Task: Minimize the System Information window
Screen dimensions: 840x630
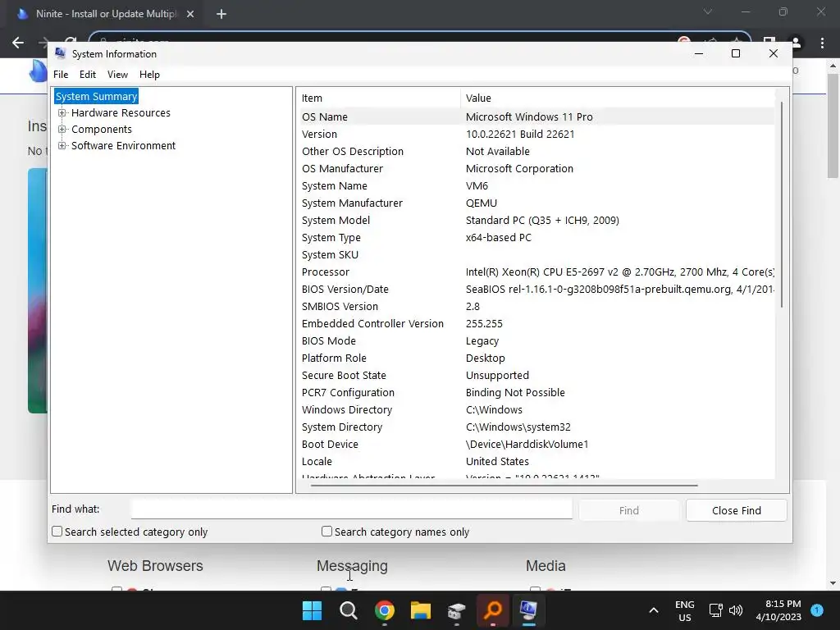Action: pyautogui.click(x=699, y=53)
